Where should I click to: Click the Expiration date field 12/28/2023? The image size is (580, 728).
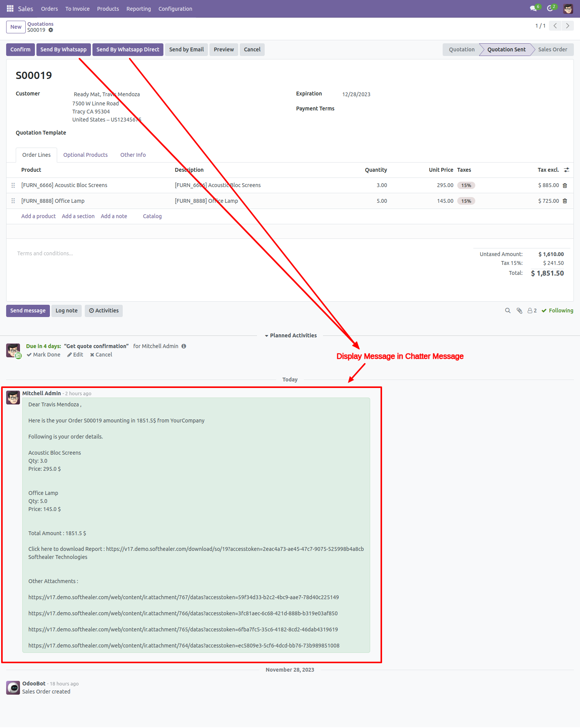pos(356,94)
